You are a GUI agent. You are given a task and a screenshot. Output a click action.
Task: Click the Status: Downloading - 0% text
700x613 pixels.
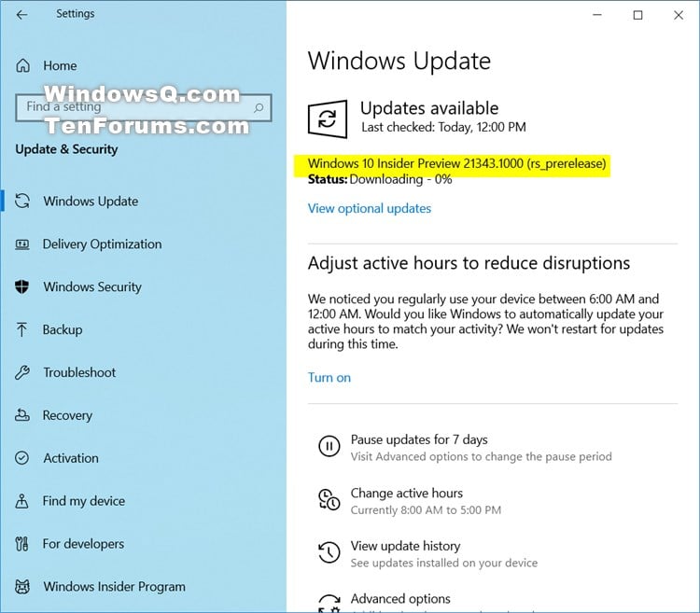tap(380, 179)
